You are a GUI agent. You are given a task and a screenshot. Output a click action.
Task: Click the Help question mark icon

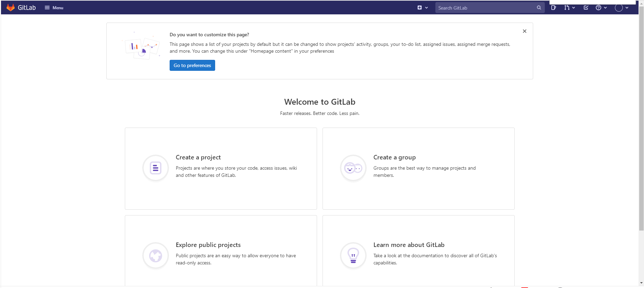(x=599, y=8)
